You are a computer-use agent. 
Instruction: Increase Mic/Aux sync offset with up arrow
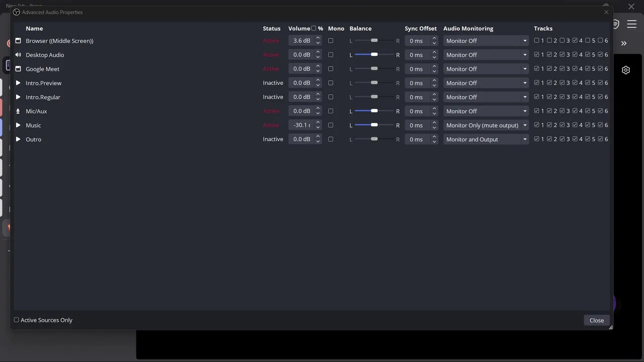[434, 109]
